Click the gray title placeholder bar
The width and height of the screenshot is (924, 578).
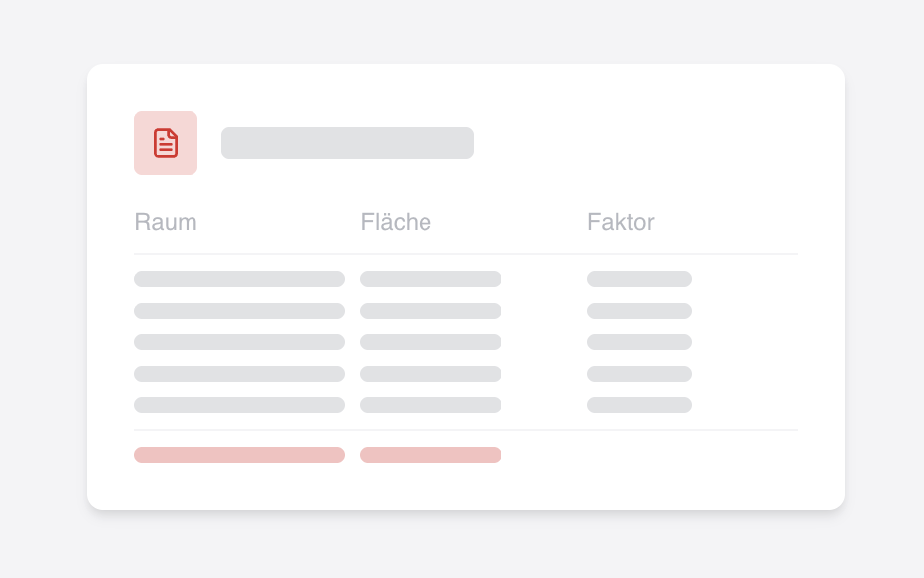346,143
